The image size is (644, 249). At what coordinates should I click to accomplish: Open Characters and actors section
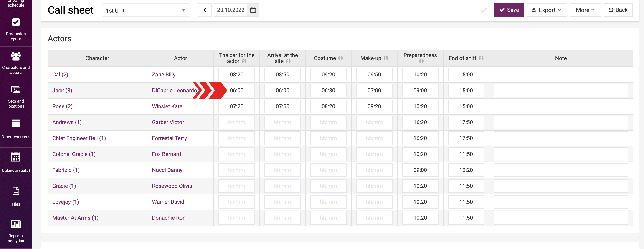click(x=16, y=63)
